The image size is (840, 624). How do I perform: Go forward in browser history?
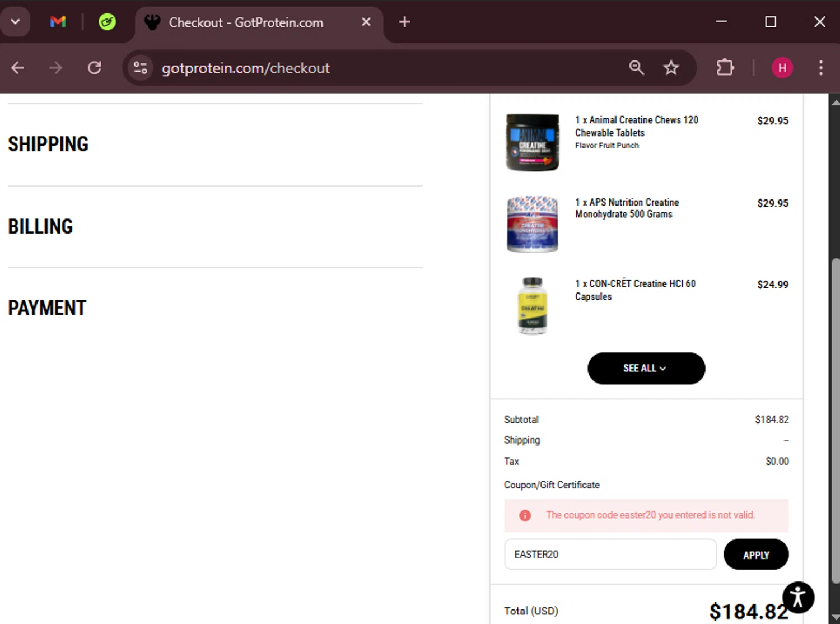(x=55, y=68)
